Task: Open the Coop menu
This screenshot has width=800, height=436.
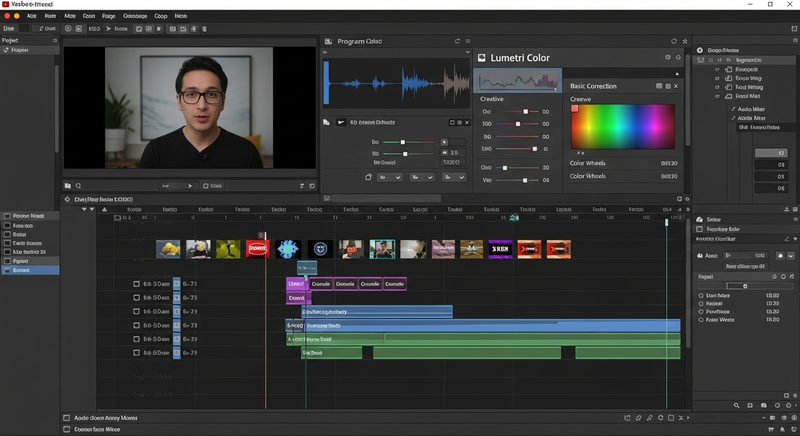Action: (161, 16)
